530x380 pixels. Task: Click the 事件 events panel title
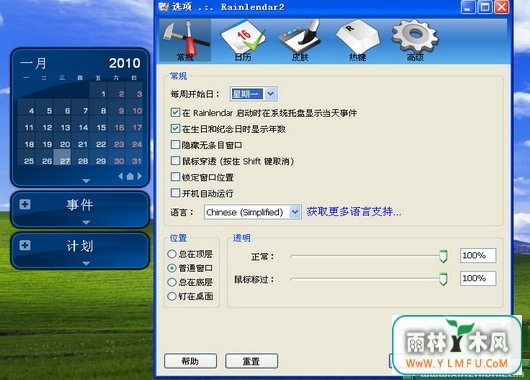[80, 205]
